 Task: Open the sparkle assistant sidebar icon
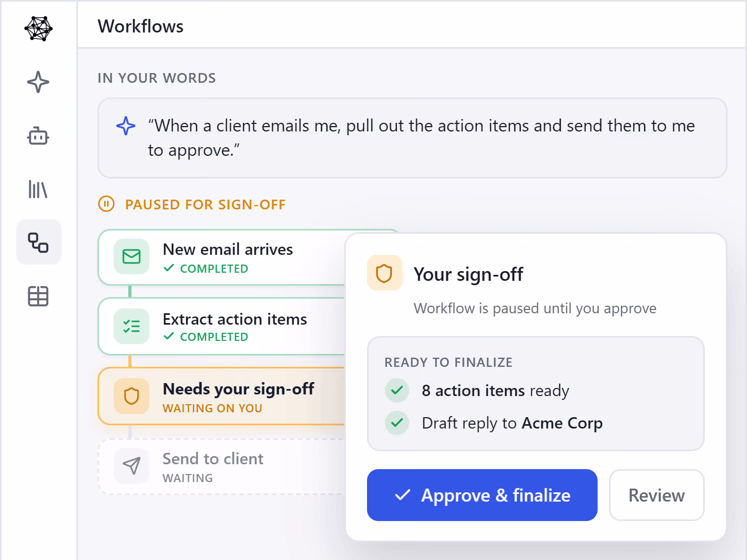pyautogui.click(x=38, y=82)
